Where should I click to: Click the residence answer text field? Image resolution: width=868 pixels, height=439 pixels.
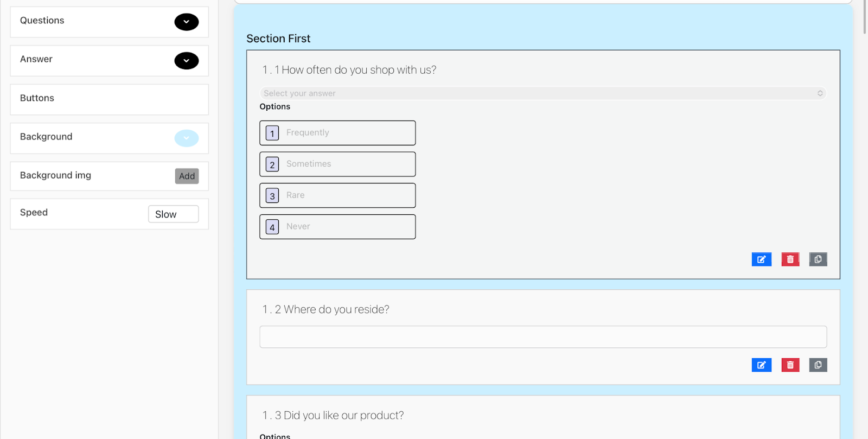click(x=542, y=337)
